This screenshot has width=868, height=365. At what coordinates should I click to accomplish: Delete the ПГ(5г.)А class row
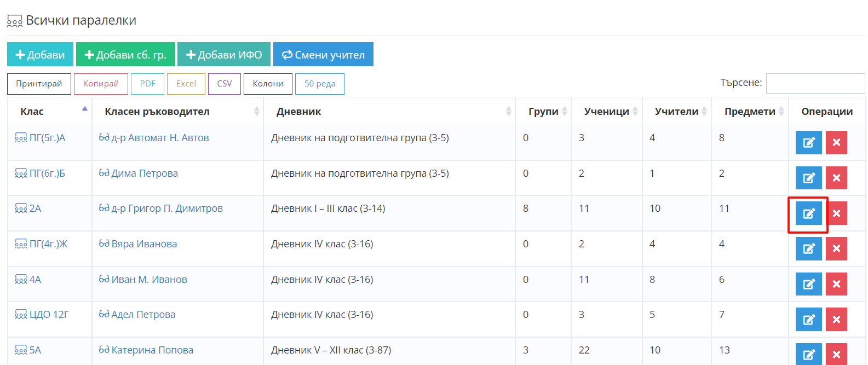836,143
